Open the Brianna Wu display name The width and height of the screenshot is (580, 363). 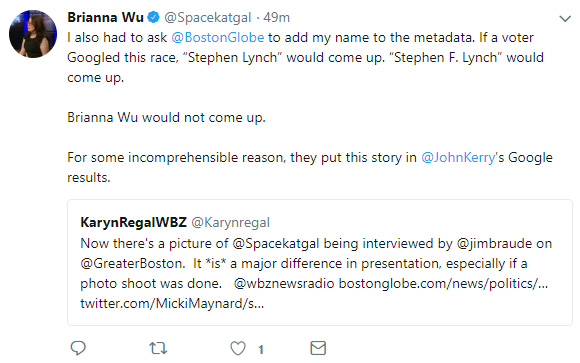pyautogui.click(x=105, y=17)
